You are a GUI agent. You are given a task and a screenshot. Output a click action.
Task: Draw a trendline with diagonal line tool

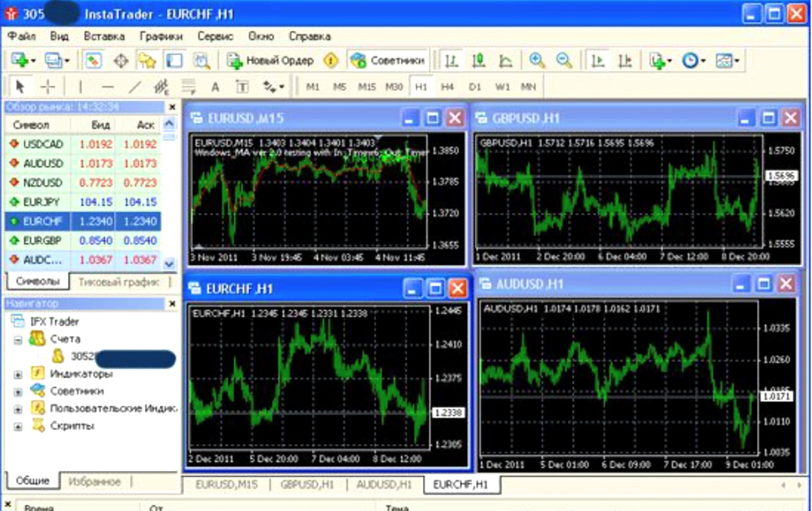coord(134,87)
